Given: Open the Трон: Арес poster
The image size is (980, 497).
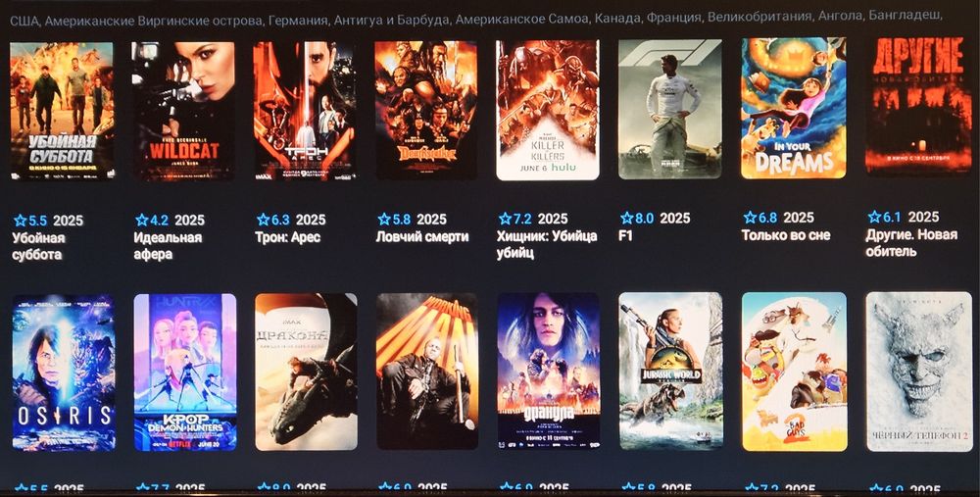Looking at the screenshot, I should click(305, 110).
